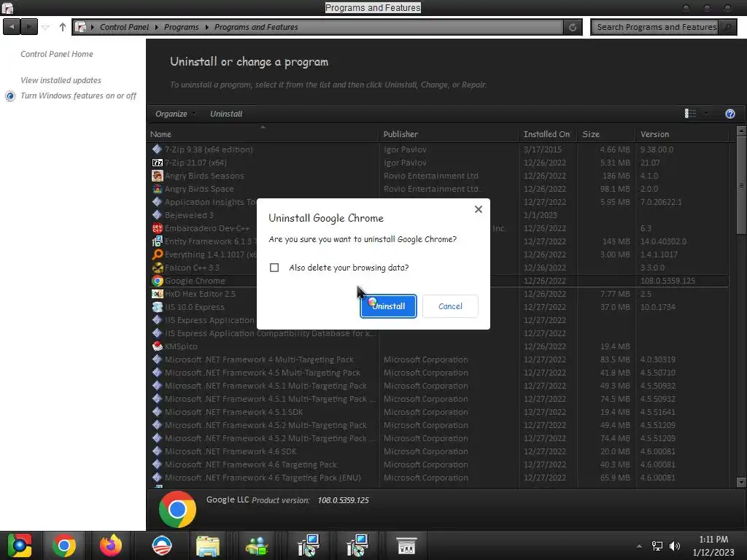747x560 pixels.
Task: Open File Explorer folder on taskbar
Action: [208, 545]
